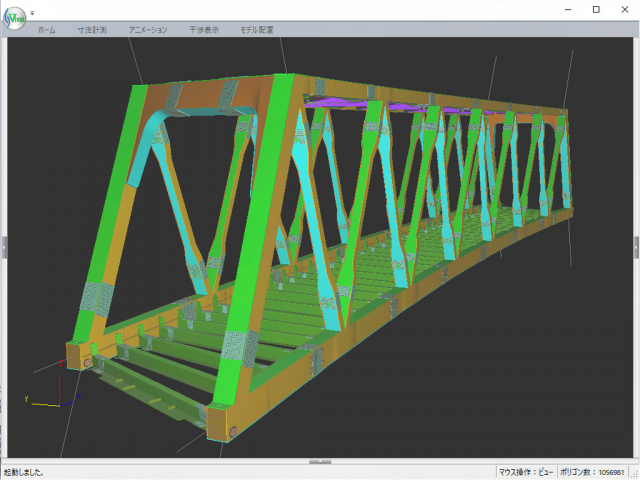Expand the bottom panel splitter handle

point(320,461)
